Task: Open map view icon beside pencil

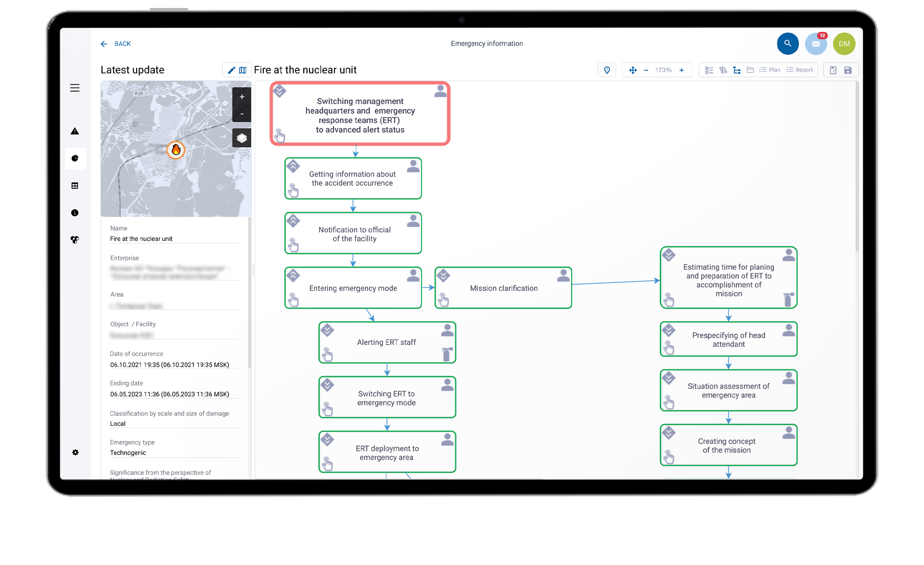Action: tap(243, 70)
